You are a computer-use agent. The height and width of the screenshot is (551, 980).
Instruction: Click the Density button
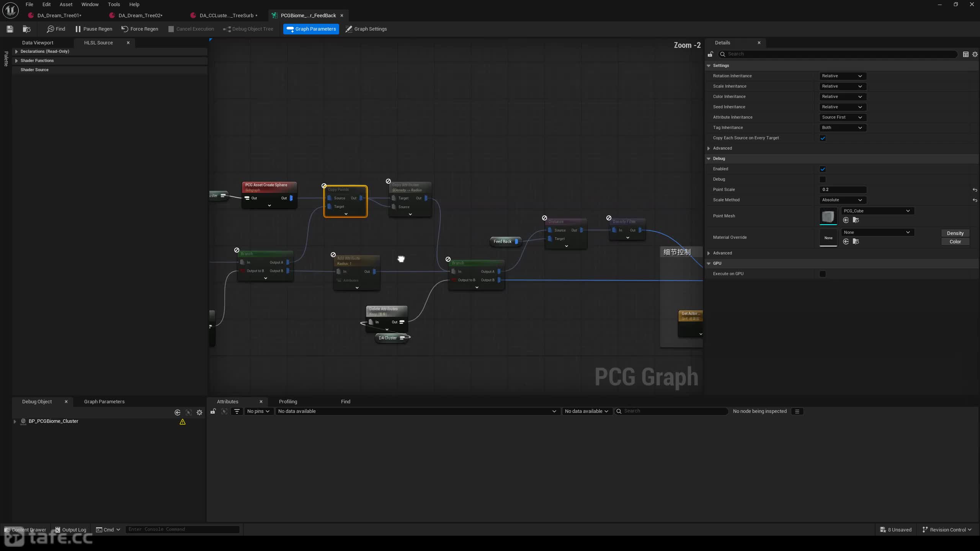955,233
